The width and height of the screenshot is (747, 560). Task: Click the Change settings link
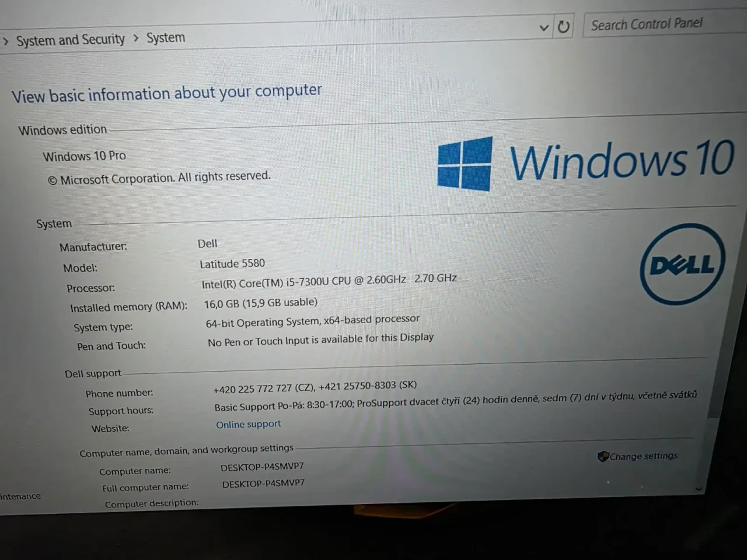[x=643, y=456]
